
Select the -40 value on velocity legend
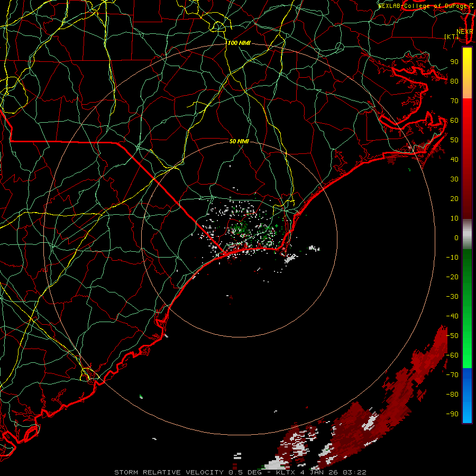click(452, 316)
